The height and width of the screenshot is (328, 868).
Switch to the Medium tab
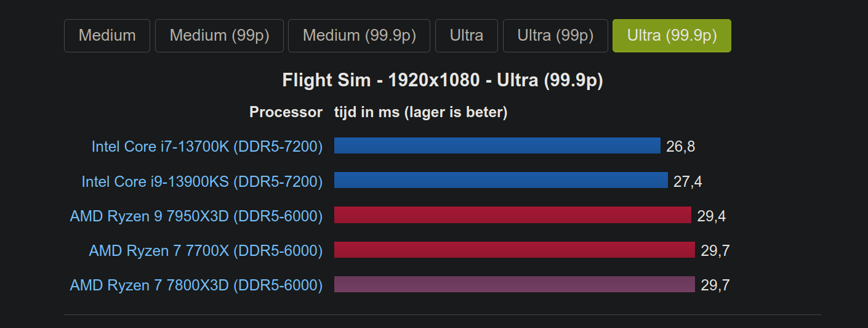click(107, 36)
